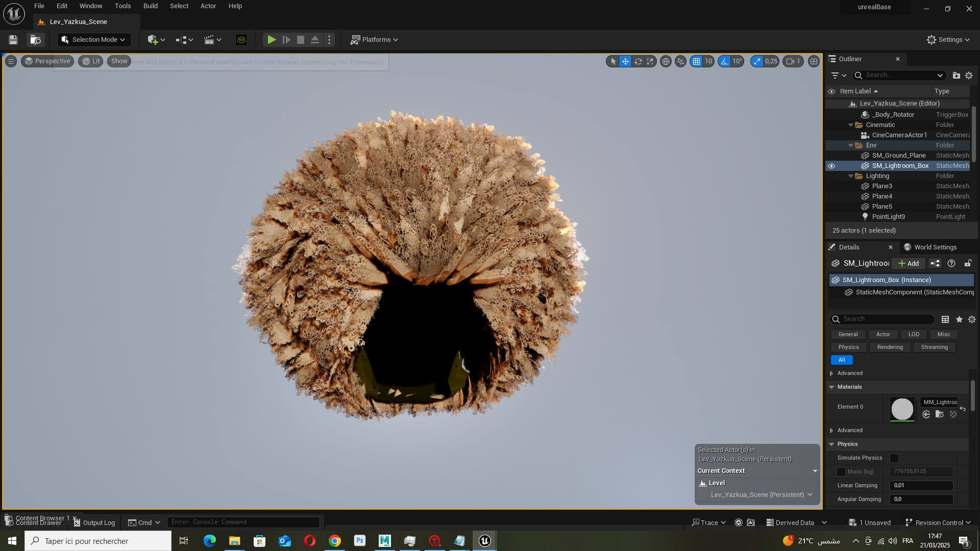Image resolution: width=980 pixels, height=551 pixels.
Task: Click the Add component button
Action: pyautogui.click(x=909, y=263)
